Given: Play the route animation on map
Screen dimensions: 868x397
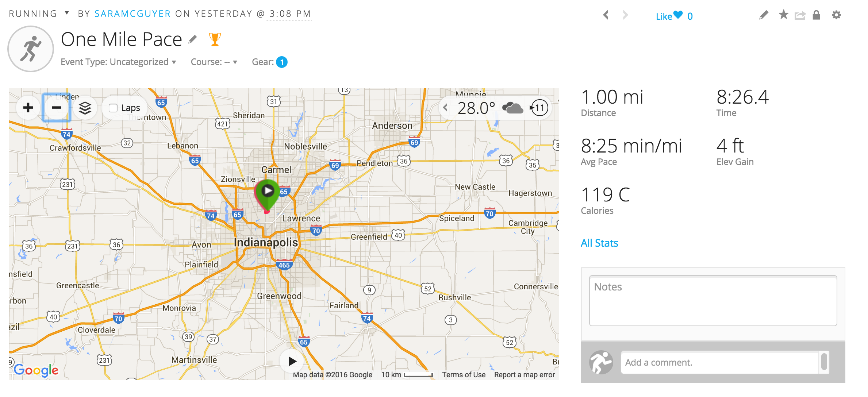Looking at the screenshot, I should 292,361.
